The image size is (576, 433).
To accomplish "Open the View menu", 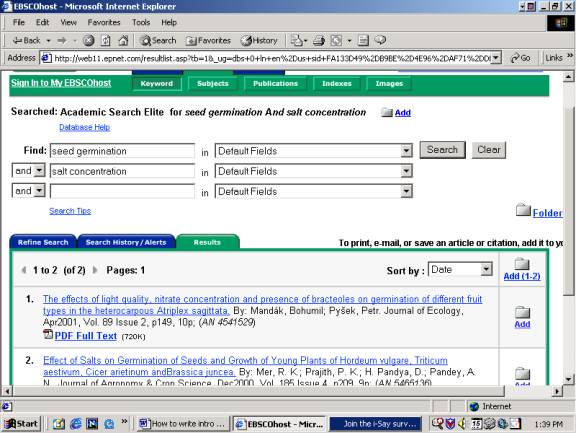I will [x=69, y=22].
